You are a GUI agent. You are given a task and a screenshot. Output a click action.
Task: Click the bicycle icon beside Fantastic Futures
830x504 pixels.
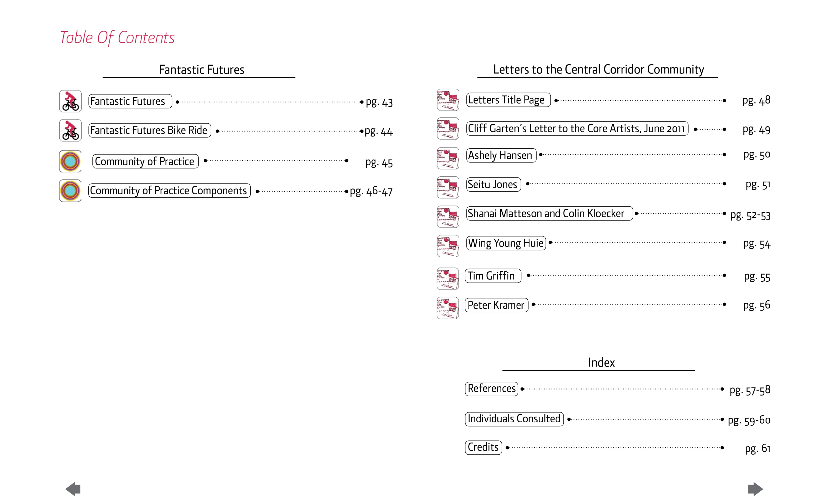click(x=70, y=101)
